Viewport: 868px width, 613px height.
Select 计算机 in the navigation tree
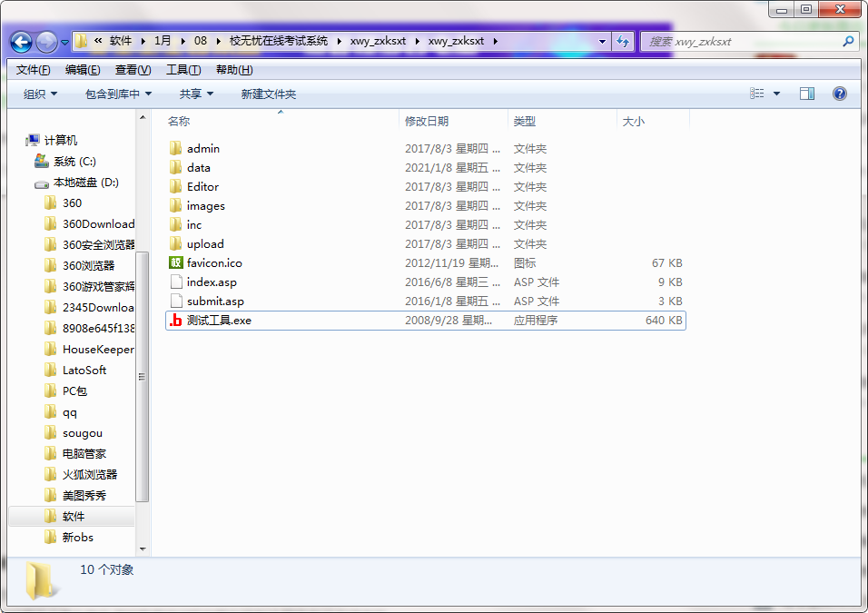coord(60,140)
